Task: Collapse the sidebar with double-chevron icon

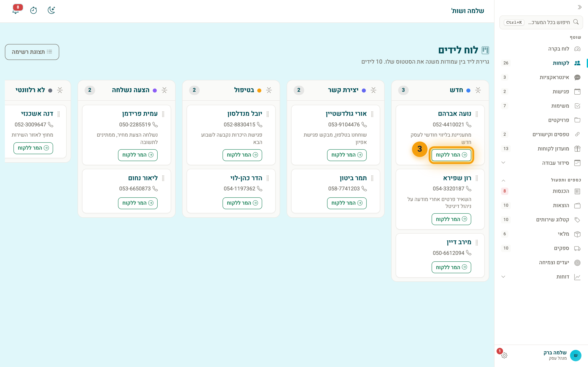Action: click(579, 7)
